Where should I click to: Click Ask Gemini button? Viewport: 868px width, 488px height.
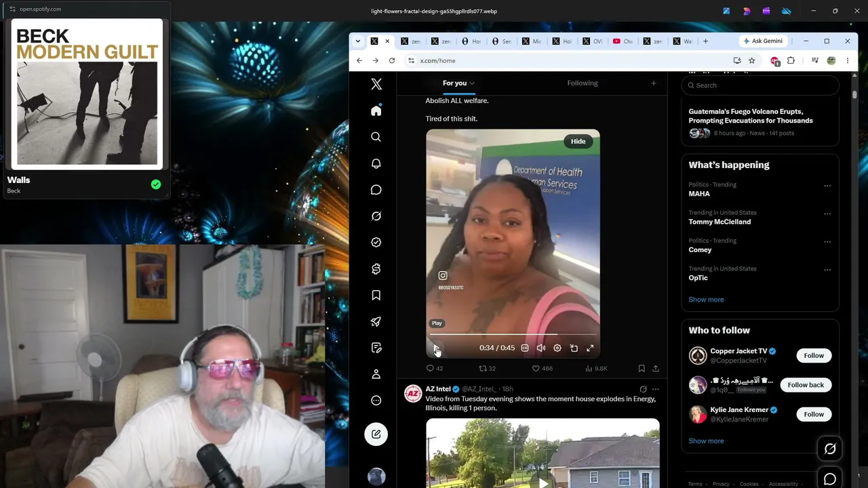(x=763, y=41)
